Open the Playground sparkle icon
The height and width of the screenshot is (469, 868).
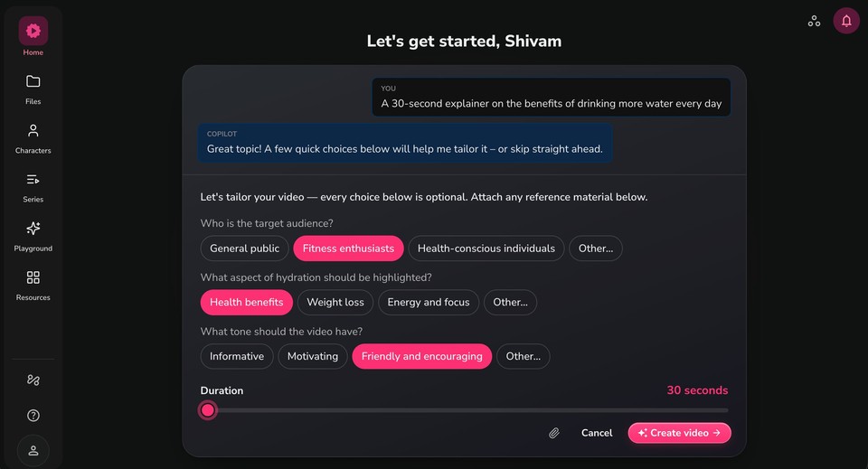[x=33, y=228]
